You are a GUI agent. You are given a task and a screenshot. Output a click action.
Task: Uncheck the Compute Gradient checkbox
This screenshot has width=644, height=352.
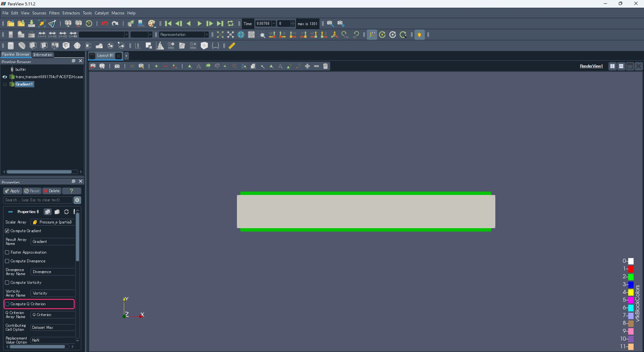(x=7, y=231)
